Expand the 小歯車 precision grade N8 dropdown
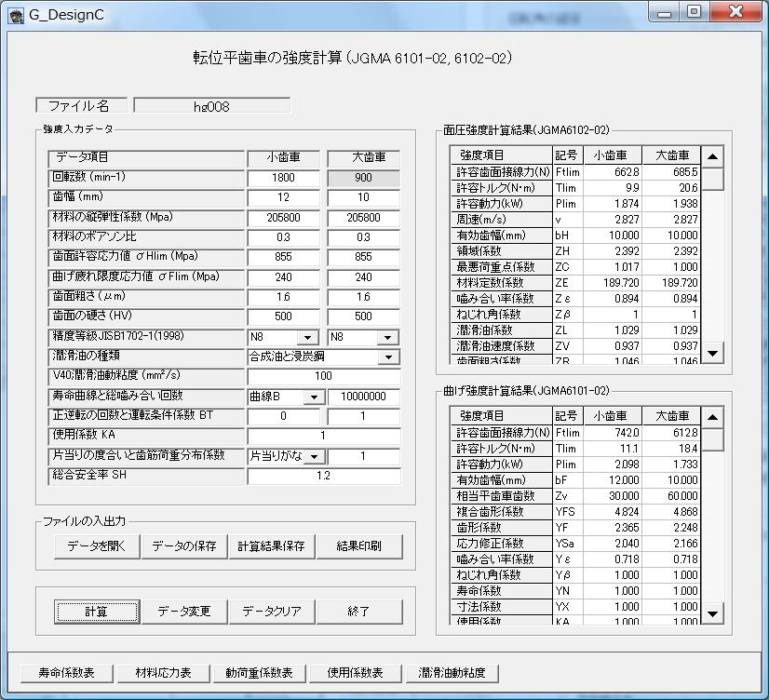 [x=307, y=338]
